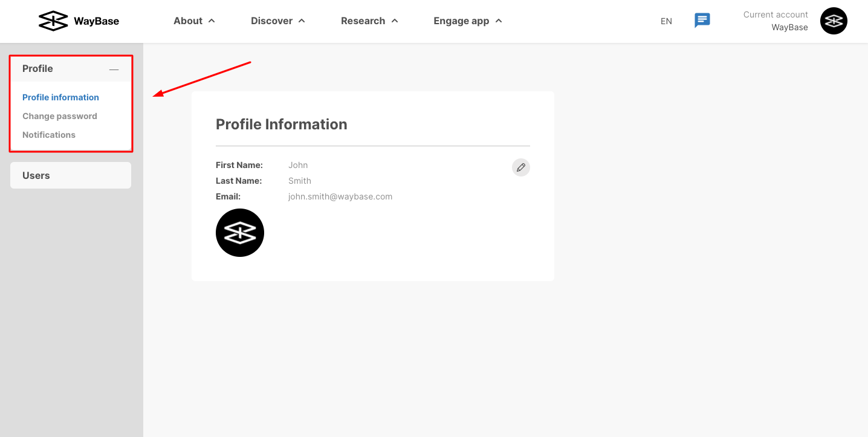The width and height of the screenshot is (868, 437).
Task: Click the Current account WayBase label
Action: [776, 21]
